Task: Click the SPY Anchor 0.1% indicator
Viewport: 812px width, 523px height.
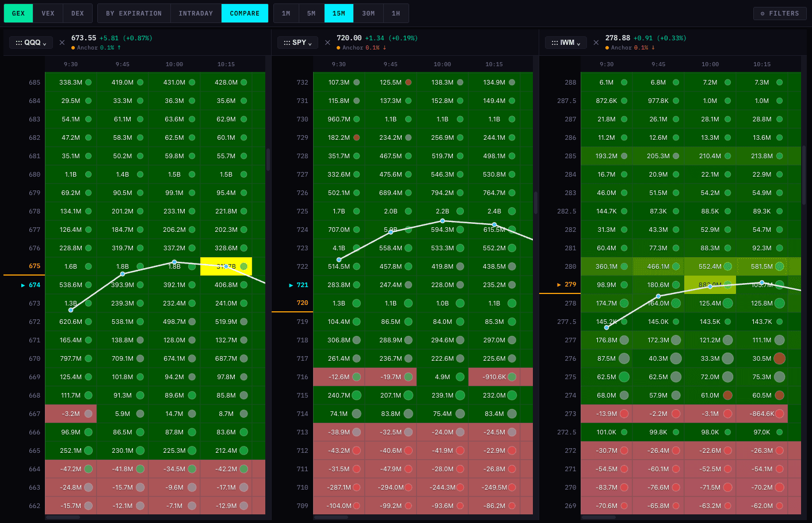Action: point(361,48)
